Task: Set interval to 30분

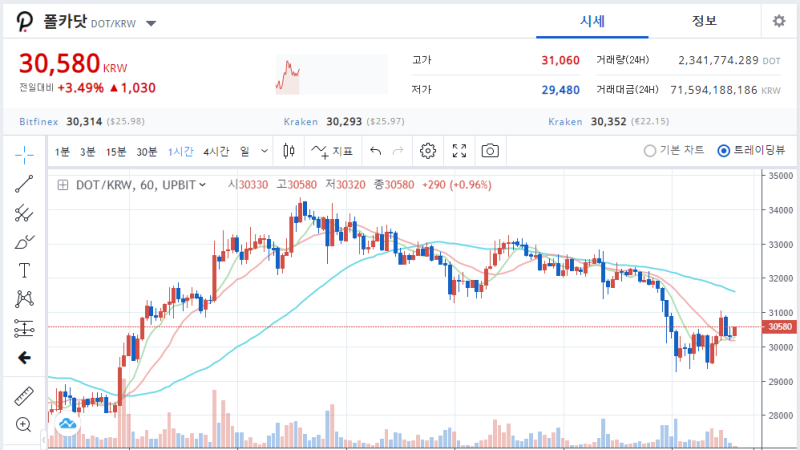Action: [x=146, y=152]
